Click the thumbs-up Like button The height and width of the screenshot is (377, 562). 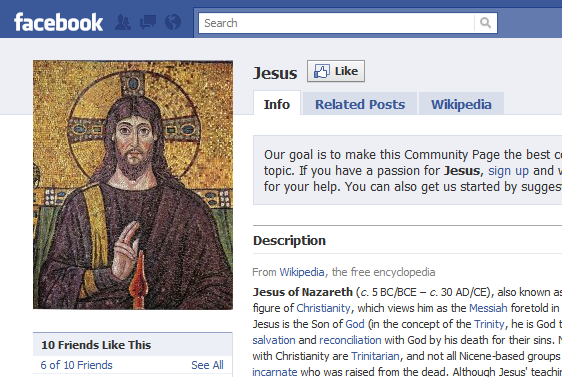pos(336,71)
